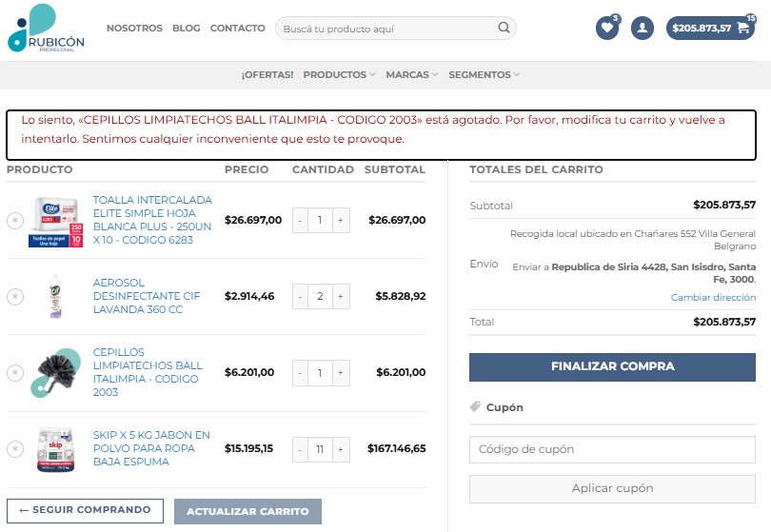
Task: Remove Toalla Intercalada Elite from cart
Action: [15, 220]
